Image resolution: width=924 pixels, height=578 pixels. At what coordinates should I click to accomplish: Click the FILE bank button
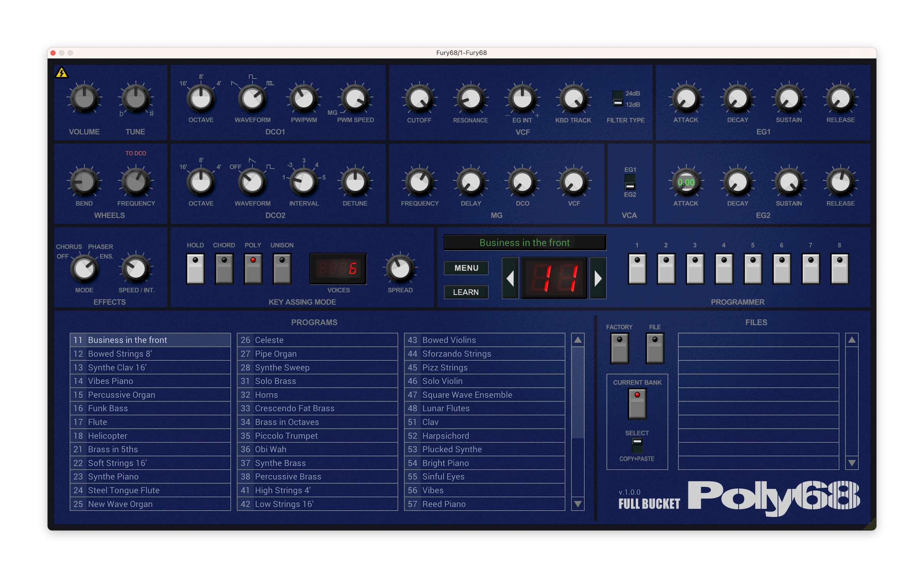(654, 348)
